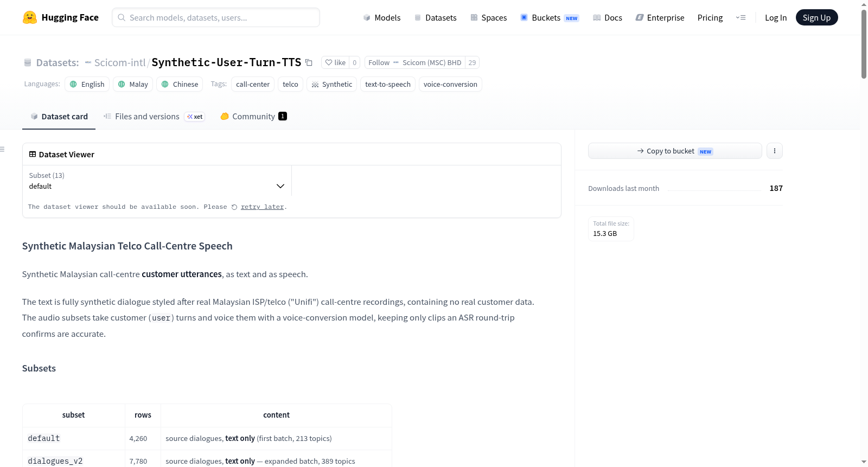Click the retry later refresh icon
Image resolution: width=868 pixels, height=467 pixels.
pyautogui.click(x=234, y=207)
